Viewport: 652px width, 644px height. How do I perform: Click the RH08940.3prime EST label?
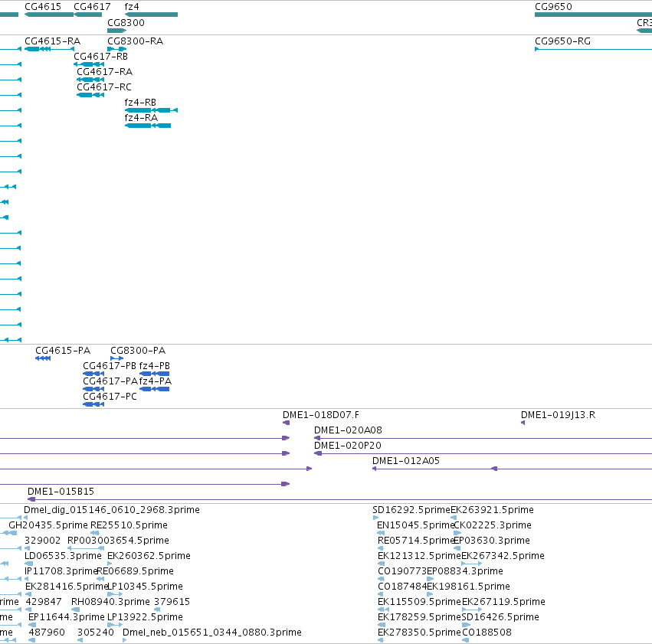[110, 602]
